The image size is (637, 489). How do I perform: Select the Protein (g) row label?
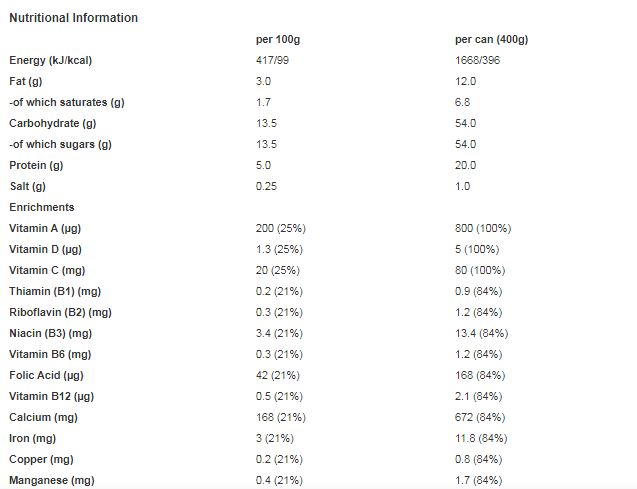click(36, 165)
